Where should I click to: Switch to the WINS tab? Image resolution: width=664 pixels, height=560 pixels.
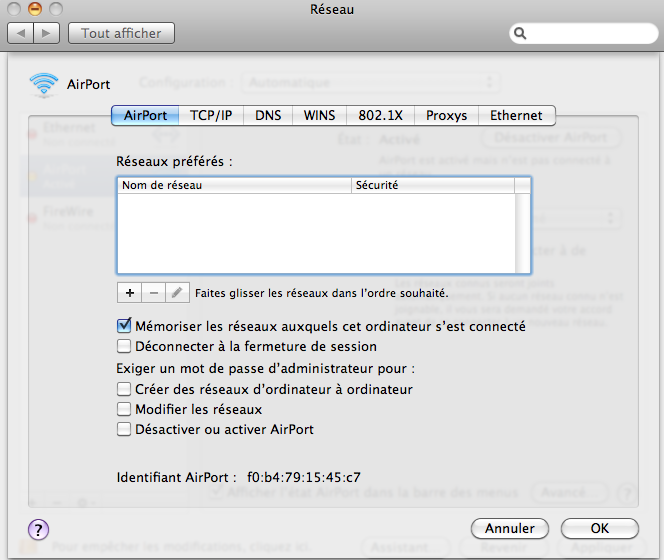tap(319, 115)
